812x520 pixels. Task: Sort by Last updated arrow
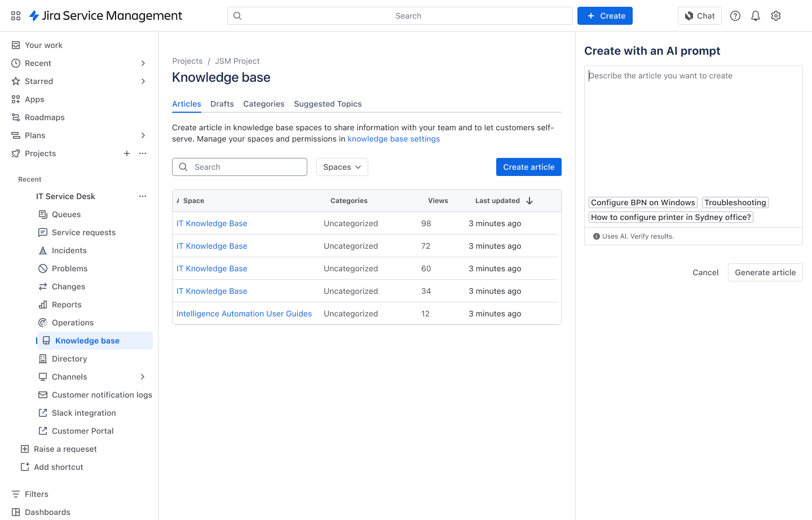529,201
